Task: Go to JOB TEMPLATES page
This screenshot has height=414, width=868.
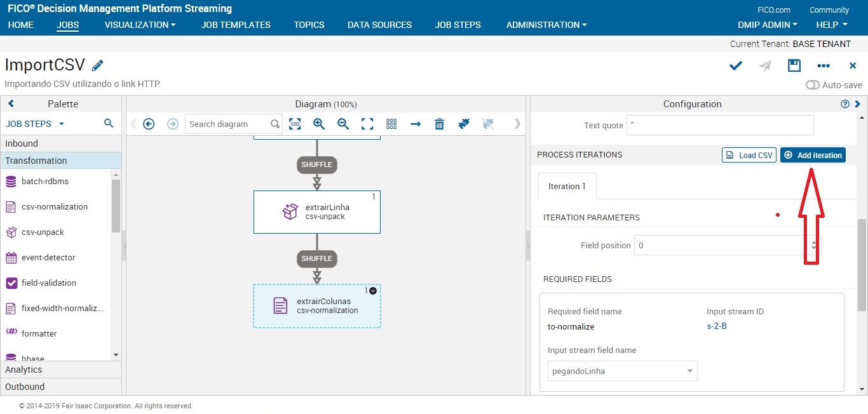Action: [236, 25]
